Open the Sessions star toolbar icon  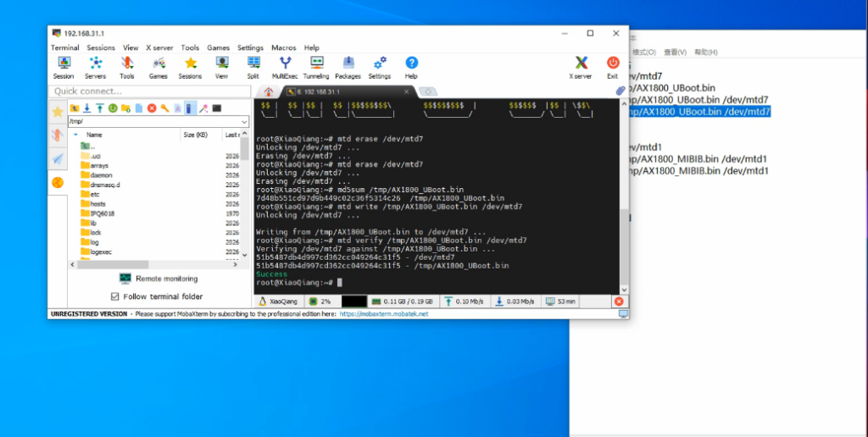[190, 68]
